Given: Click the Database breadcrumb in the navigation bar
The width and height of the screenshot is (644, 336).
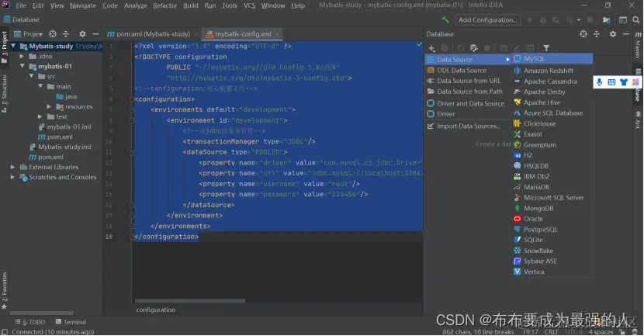Looking at the screenshot, I should (x=22, y=19).
